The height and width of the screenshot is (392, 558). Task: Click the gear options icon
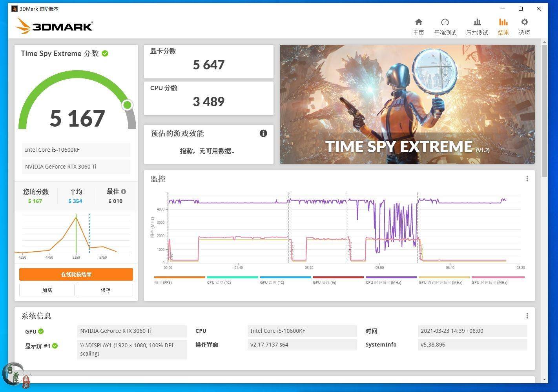click(524, 22)
